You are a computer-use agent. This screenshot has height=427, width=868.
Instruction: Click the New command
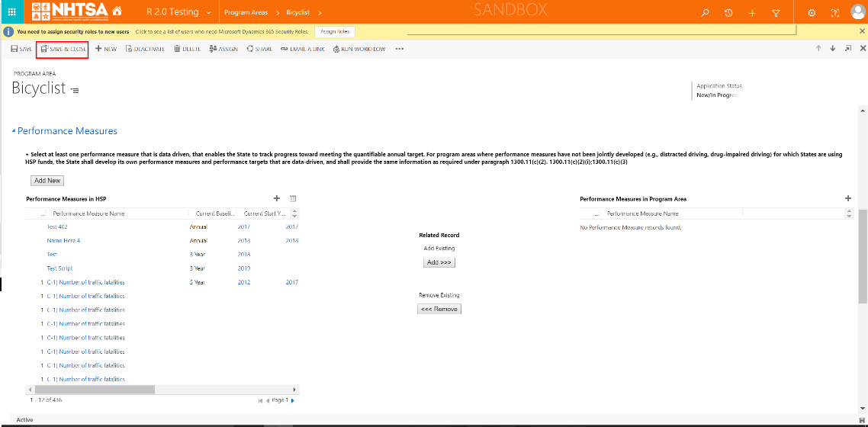106,49
